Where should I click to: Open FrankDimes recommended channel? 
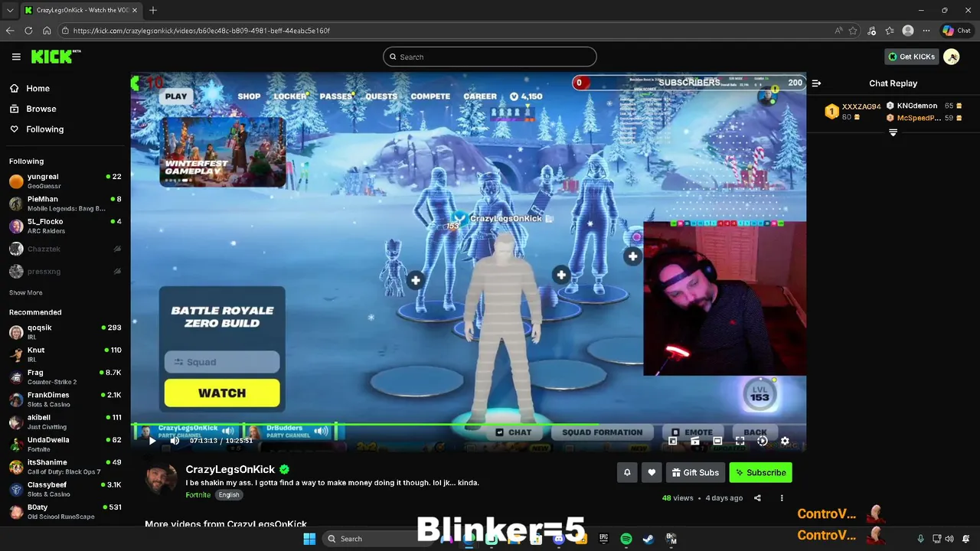[65, 399]
